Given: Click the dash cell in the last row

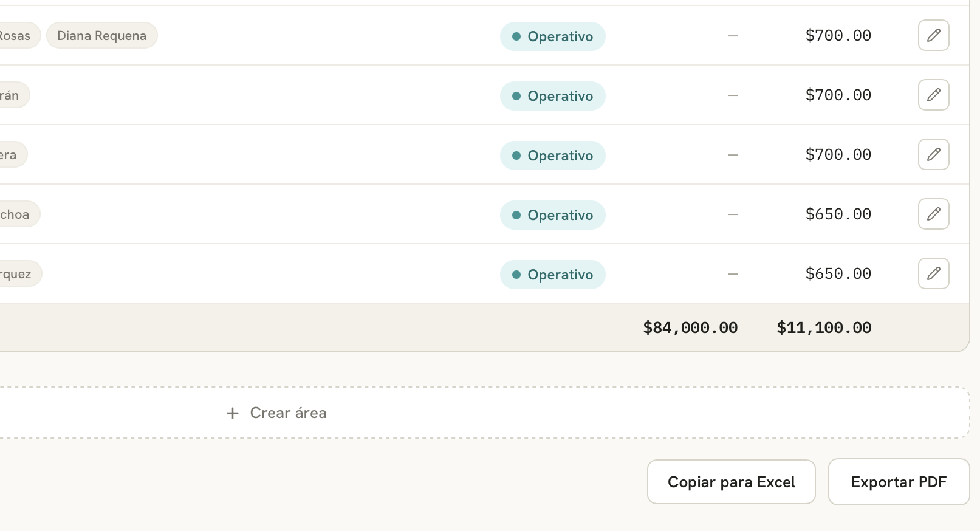Looking at the screenshot, I should (x=733, y=274).
